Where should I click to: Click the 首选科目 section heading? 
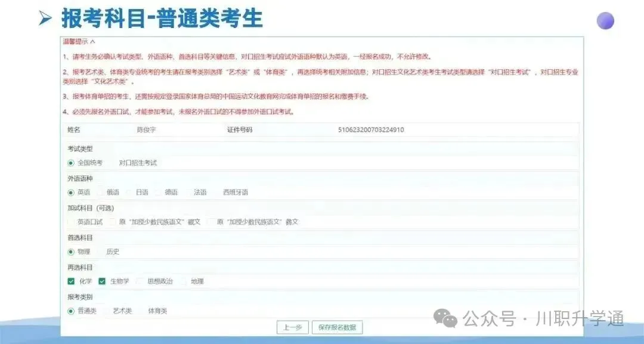pyautogui.click(x=80, y=238)
